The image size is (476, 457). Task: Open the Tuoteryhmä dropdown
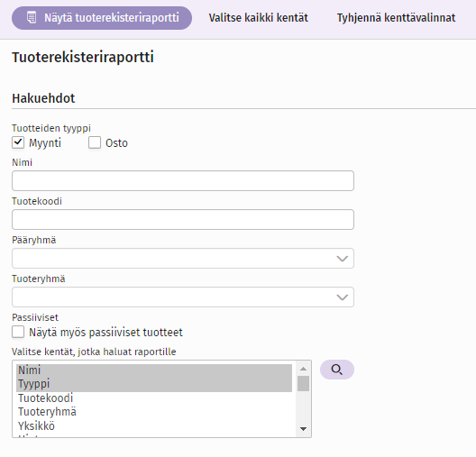(183, 297)
